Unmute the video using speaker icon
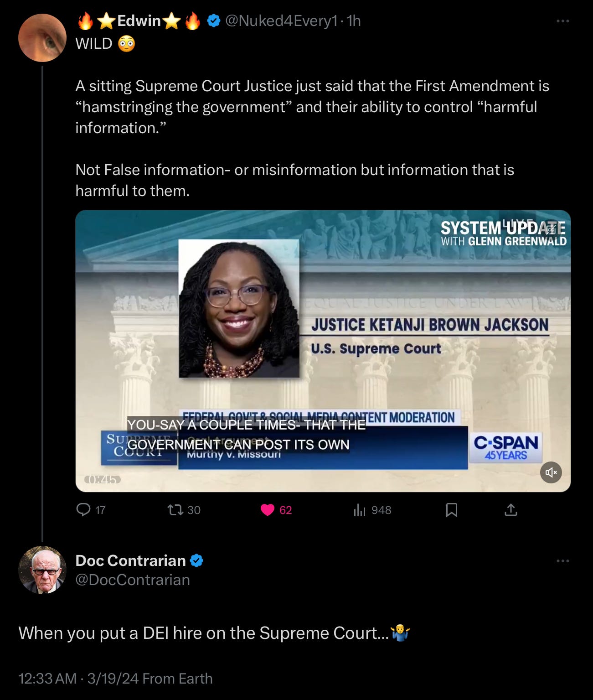 [x=551, y=472]
